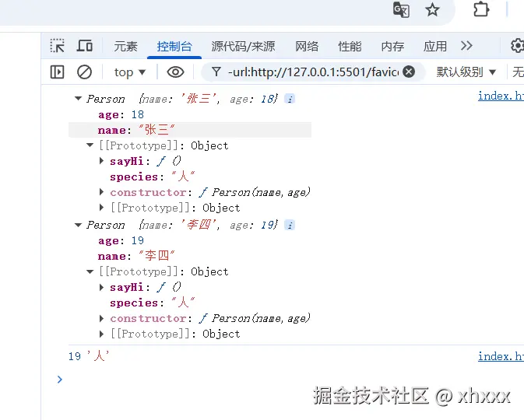
Task: Open the 应用 tab
Action: 435,46
